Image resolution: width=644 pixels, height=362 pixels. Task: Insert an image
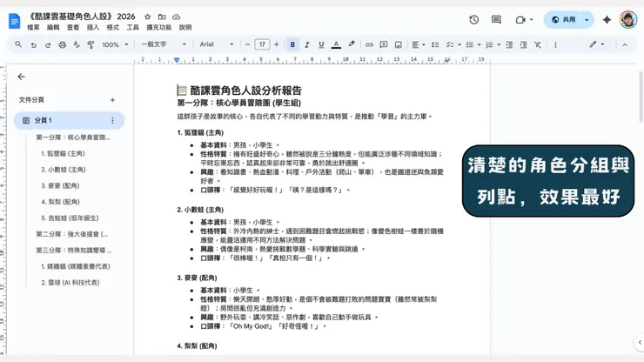398,44
